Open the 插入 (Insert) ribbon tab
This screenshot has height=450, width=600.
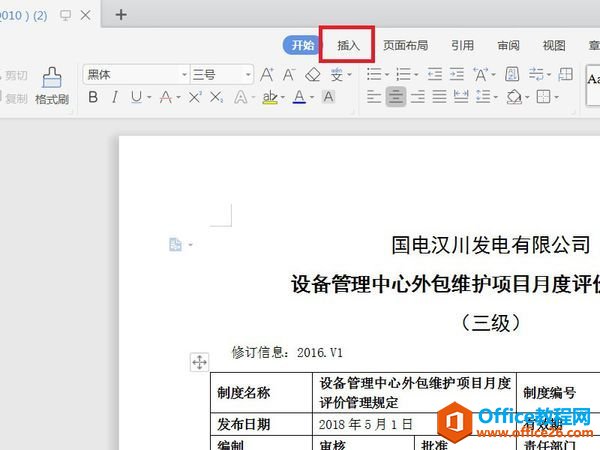(348, 45)
